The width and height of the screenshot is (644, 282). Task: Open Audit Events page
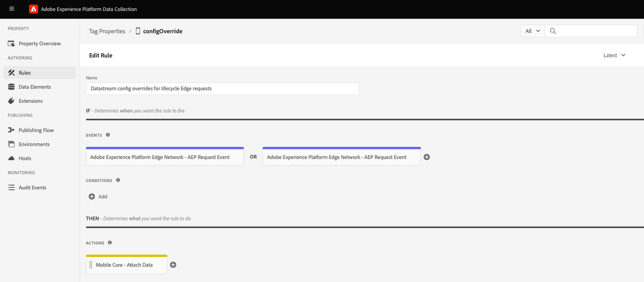[x=40, y=187]
